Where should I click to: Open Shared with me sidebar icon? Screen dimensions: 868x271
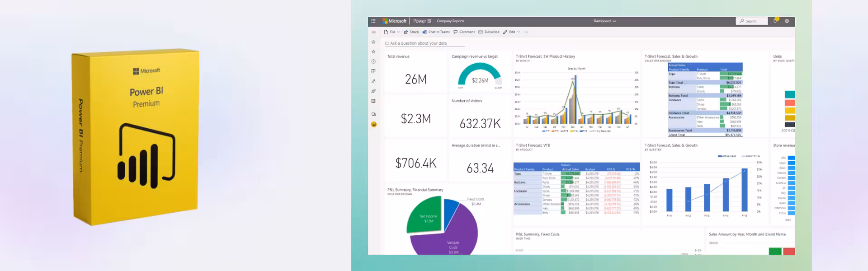click(373, 81)
